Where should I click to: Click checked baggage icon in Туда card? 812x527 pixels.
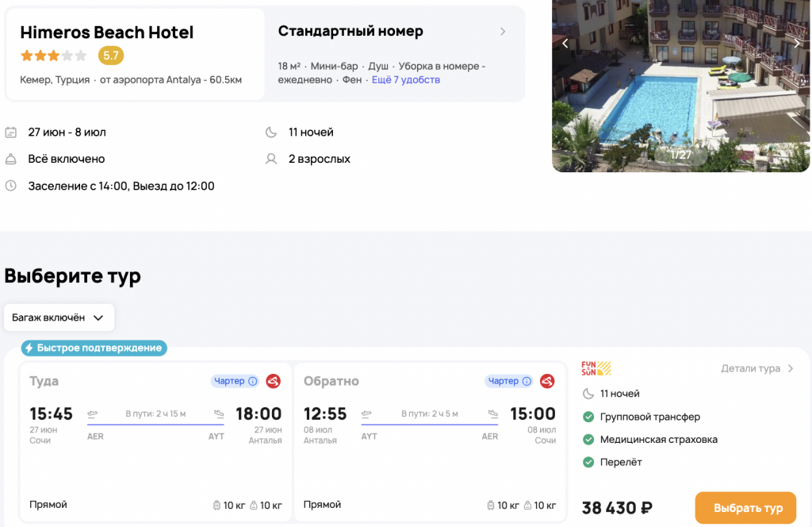point(216,506)
